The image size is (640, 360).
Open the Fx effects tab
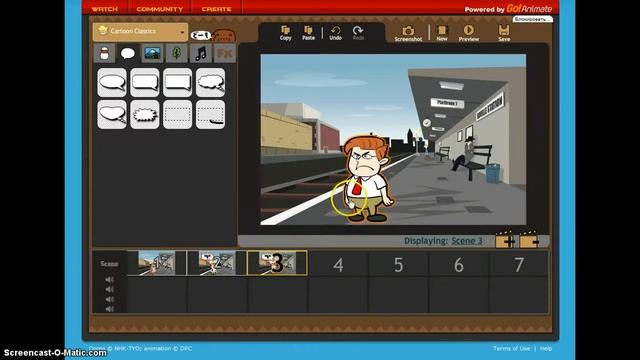click(225, 53)
